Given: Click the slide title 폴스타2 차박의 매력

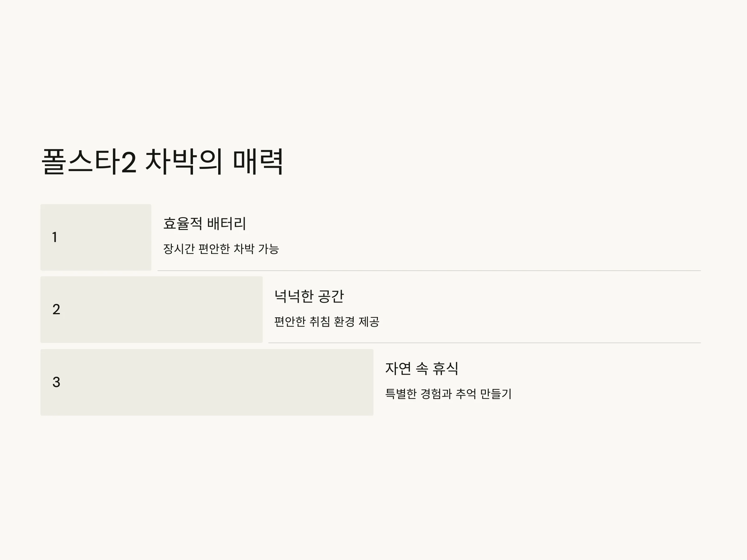Looking at the screenshot, I should (x=162, y=162).
